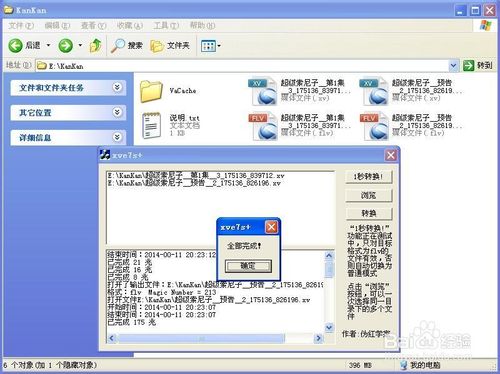The width and height of the screenshot is (500, 374).
Task: Collapse the 详细信息 panel
Action: [117, 137]
